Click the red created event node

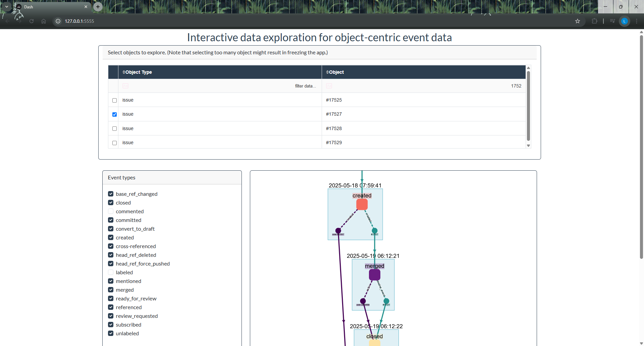click(362, 205)
